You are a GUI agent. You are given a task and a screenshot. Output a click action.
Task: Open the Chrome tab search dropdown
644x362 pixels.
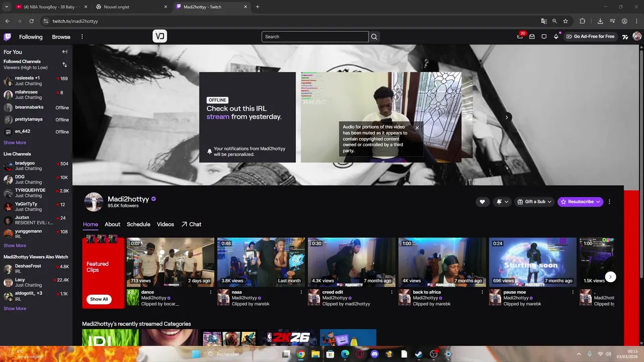click(x=7, y=7)
